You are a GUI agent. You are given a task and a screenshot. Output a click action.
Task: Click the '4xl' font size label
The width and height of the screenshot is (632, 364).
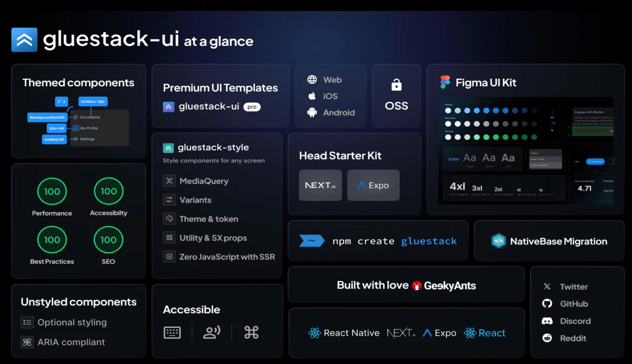click(457, 186)
